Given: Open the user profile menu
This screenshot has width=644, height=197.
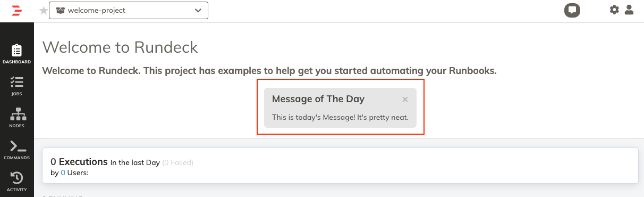Looking at the screenshot, I should (629, 10).
